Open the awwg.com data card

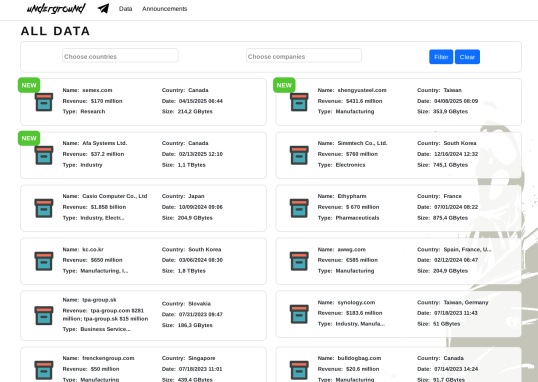(x=398, y=261)
